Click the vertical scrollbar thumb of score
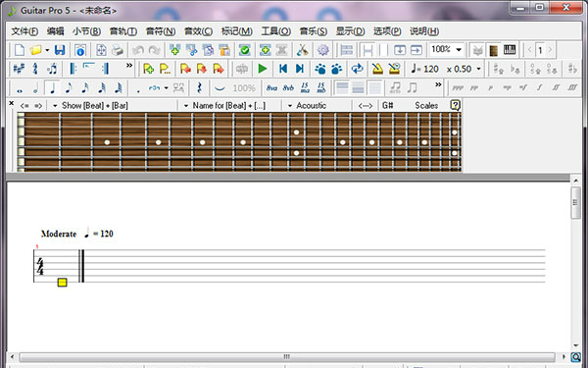The image size is (588, 368). (575, 203)
